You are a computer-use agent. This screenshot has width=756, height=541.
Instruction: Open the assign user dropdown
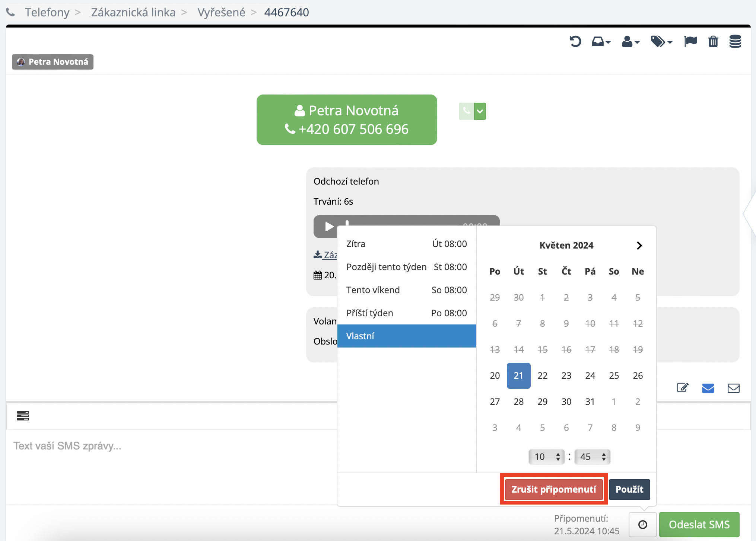click(630, 41)
